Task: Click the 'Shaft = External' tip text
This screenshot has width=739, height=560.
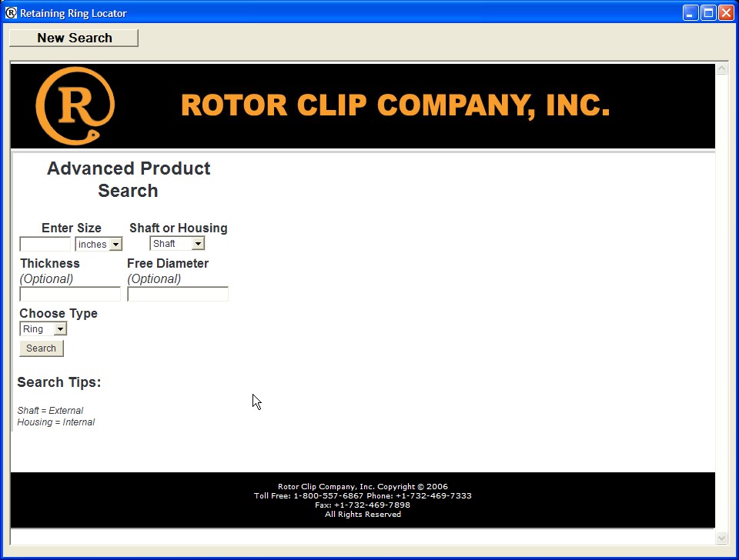Action: point(50,410)
